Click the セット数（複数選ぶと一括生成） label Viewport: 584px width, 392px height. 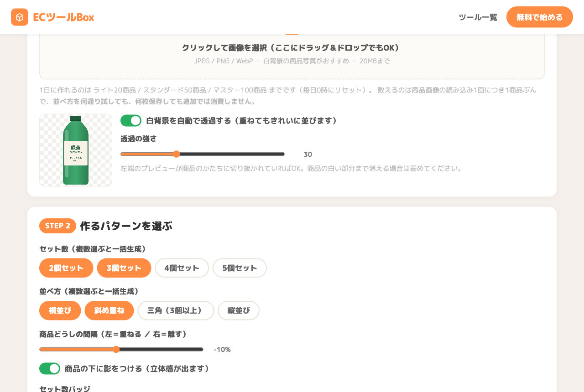tap(93, 249)
